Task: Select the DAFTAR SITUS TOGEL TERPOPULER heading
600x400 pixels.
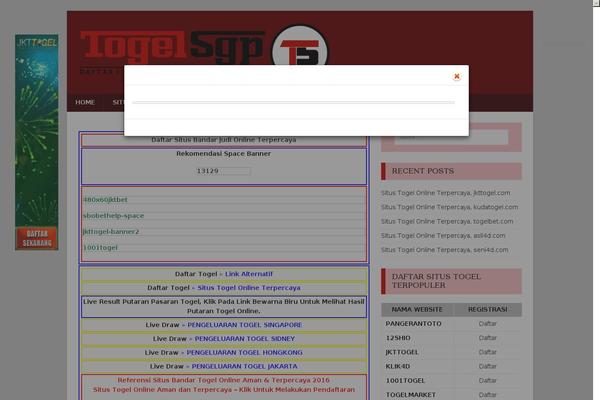Action: (436, 281)
